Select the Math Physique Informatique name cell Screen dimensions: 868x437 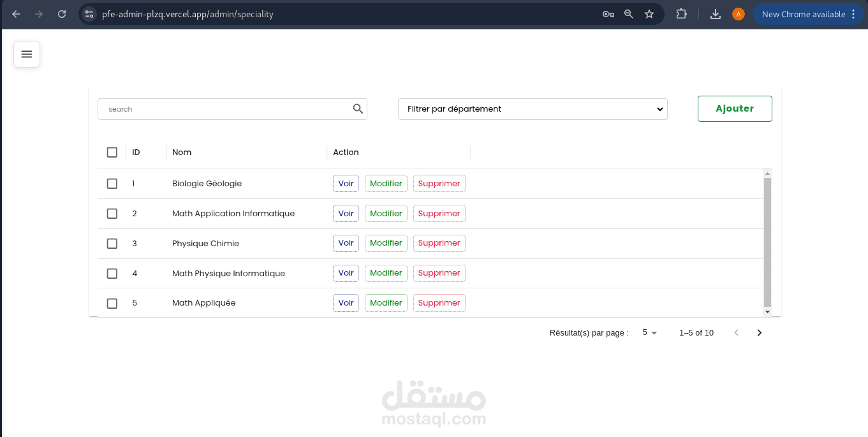click(228, 273)
